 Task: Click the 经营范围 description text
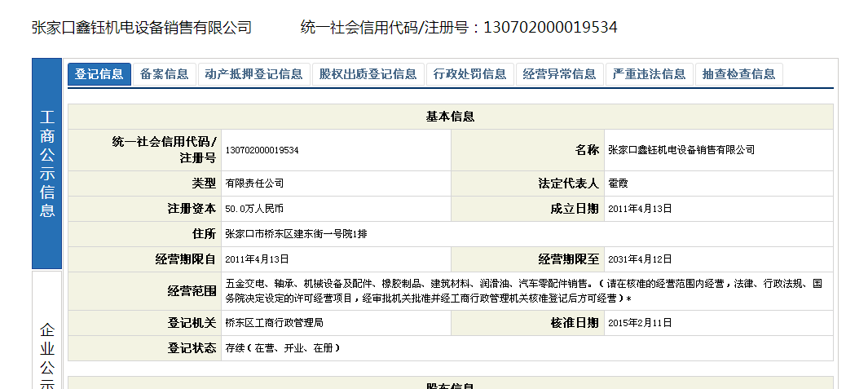click(x=523, y=291)
